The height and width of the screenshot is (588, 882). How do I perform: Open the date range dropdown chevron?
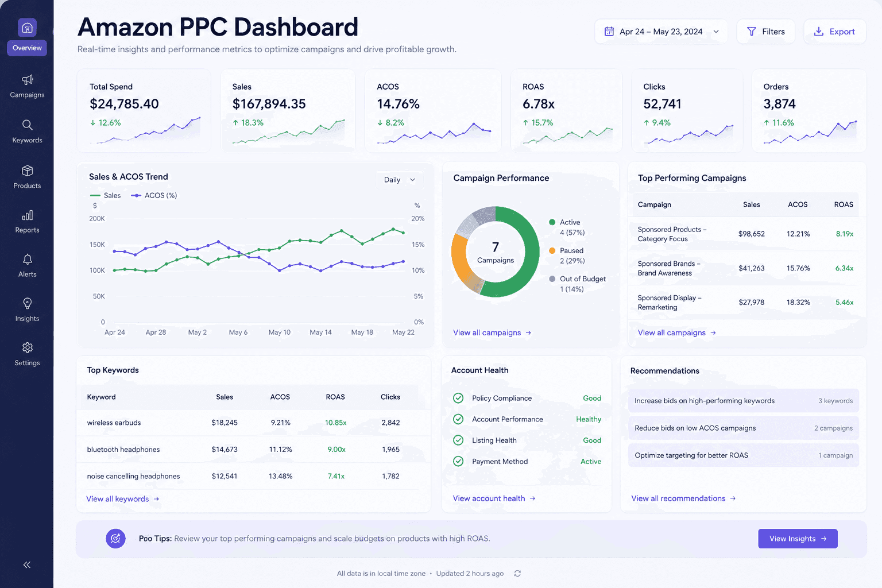point(716,32)
